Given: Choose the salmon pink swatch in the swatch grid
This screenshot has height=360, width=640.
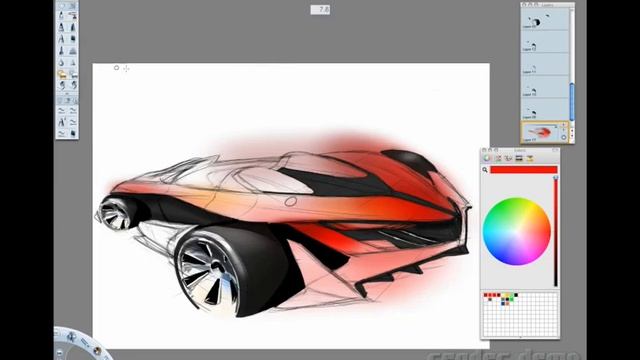Looking at the screenshot, I should (x=507, y=303).
